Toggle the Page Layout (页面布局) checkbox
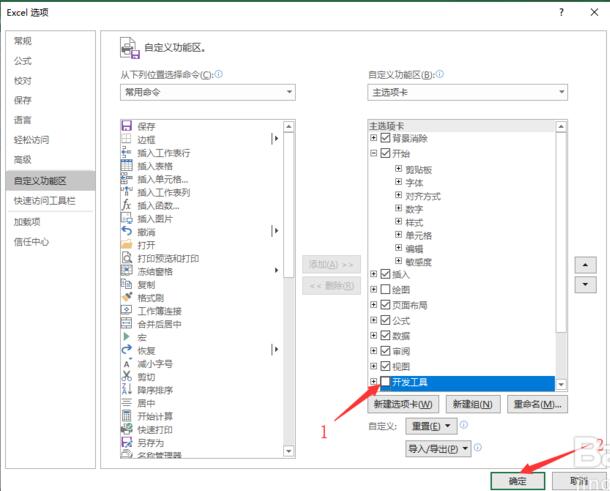This screenshot has height=491, width=610. tap(385, 305)
